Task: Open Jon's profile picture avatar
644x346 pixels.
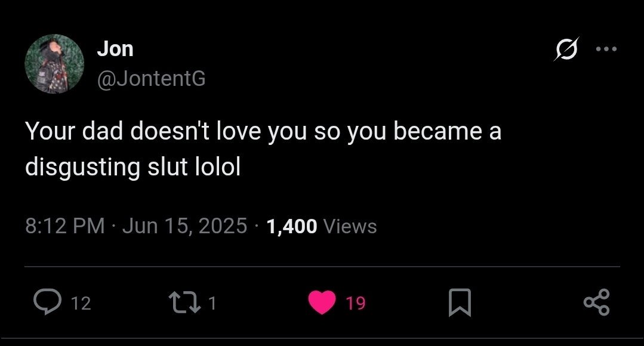Action: tap(54, 64)
